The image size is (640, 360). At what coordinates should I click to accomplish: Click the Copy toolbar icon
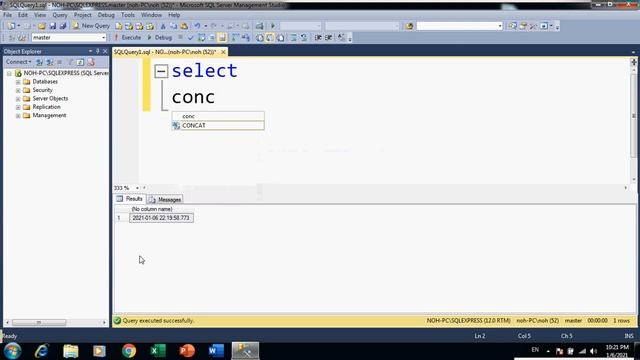pyautogui.click(x=173, y=26)
